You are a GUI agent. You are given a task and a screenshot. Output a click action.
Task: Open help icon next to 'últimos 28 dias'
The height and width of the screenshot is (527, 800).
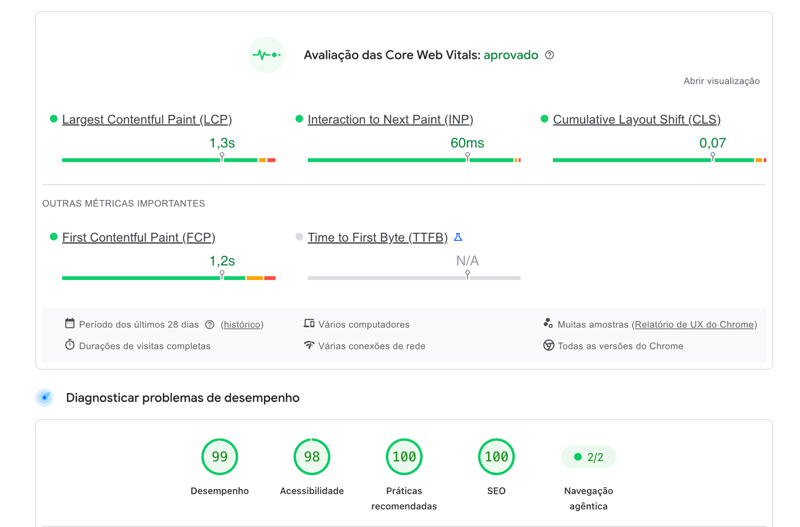point(210,325)
